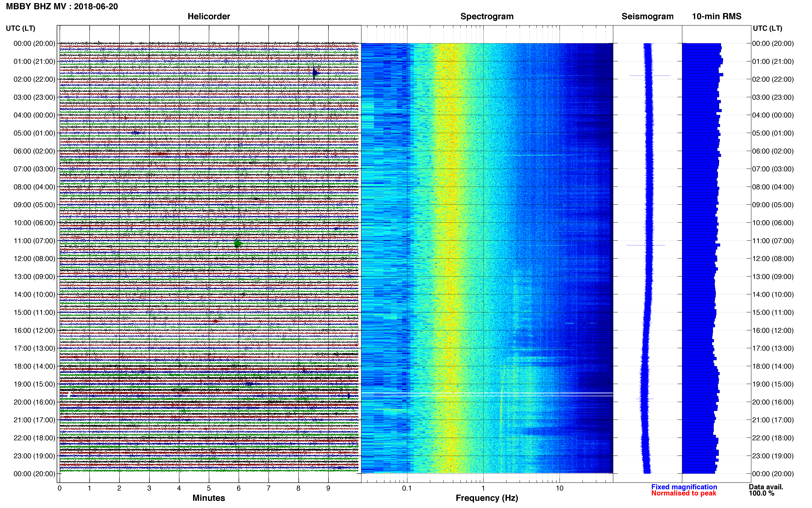The width and height of the screenshot is (812, 508).
Task: Click the left '02:00 (22:00)' time label
Action: [34, 79]
